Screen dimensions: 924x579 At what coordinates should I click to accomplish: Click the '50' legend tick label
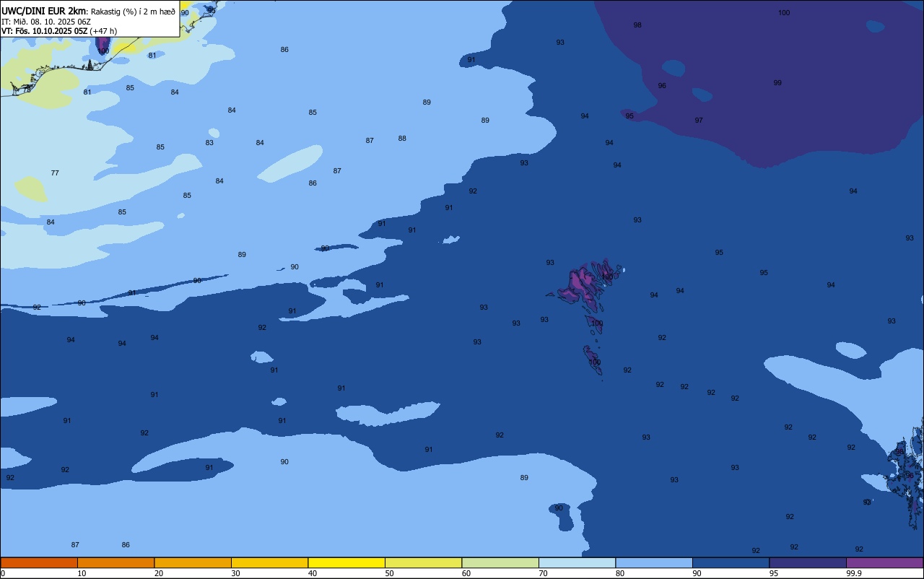tap(389, 573)
